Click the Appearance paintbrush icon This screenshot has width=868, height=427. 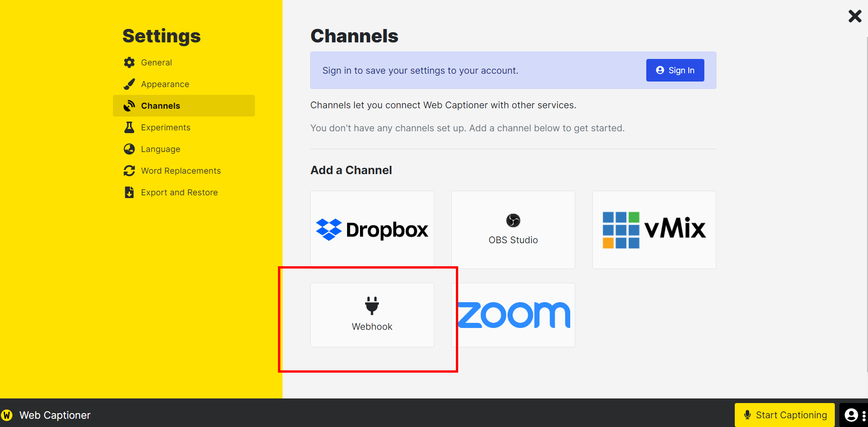click(x=130, y=84)
